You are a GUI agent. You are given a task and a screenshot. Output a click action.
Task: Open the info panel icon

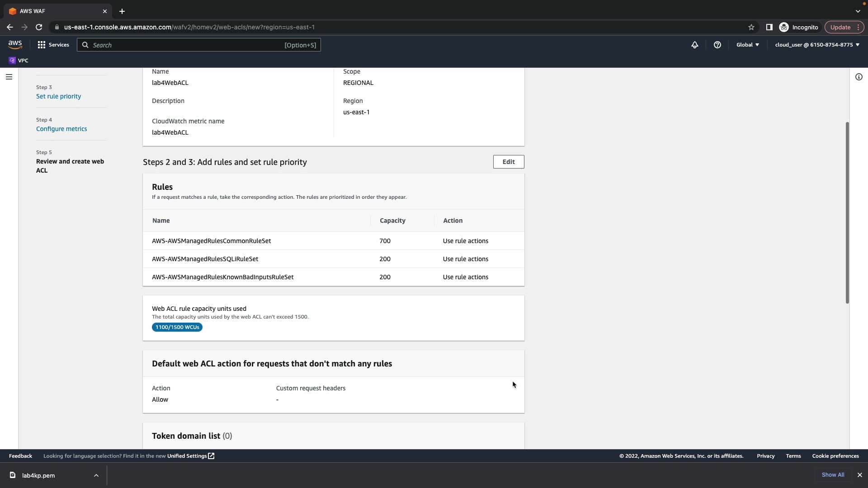859,77
